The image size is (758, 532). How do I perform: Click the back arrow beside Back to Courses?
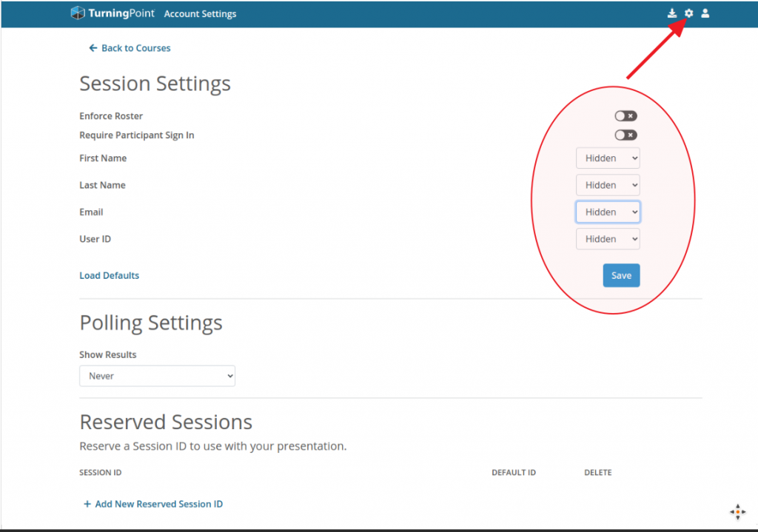93,48
